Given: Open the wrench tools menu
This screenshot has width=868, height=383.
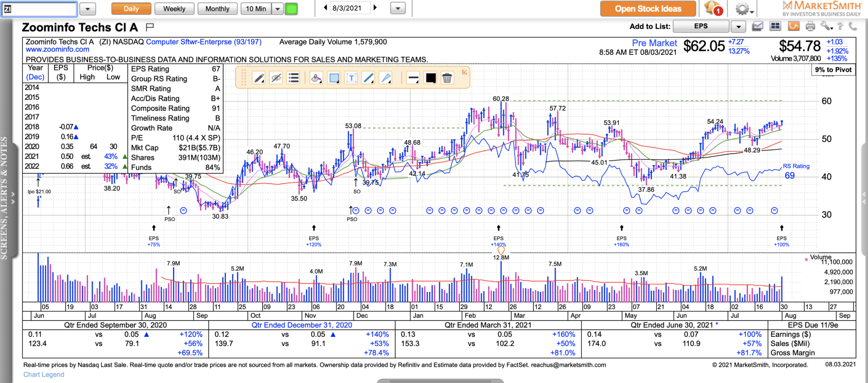Looking at the screenshot, I should click(x=826, y=26).
